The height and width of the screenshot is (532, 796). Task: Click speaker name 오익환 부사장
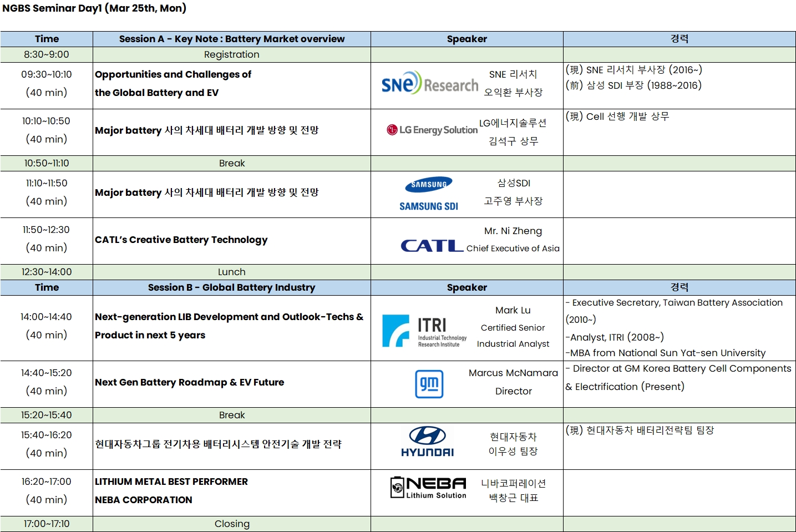click(513, 92)
